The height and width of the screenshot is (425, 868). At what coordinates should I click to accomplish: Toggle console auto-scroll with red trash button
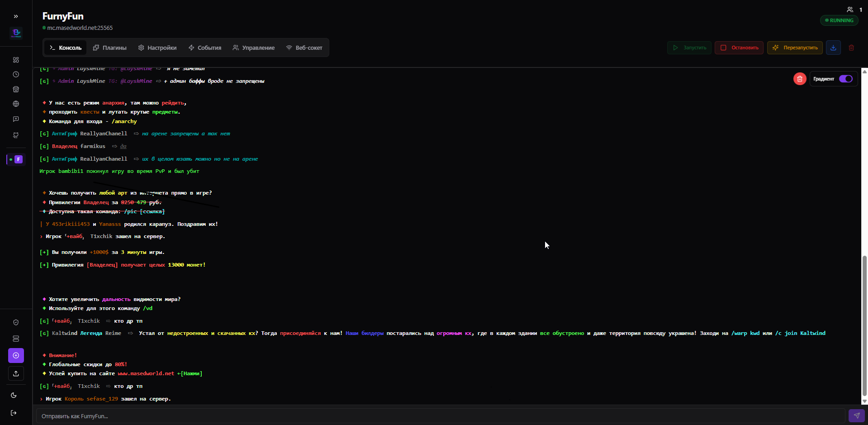pos(800,79)
